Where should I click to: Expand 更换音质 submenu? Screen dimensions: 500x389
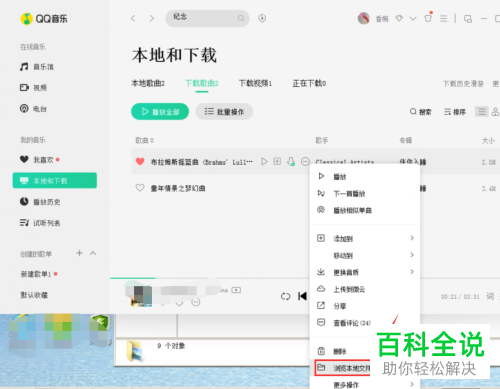pos(365,272)
